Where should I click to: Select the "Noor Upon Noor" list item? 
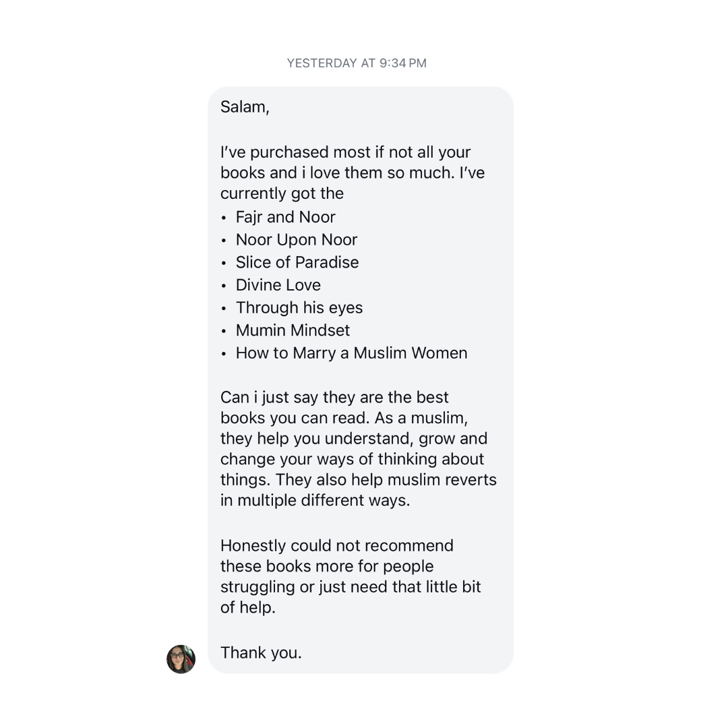[x=296, y=240]
